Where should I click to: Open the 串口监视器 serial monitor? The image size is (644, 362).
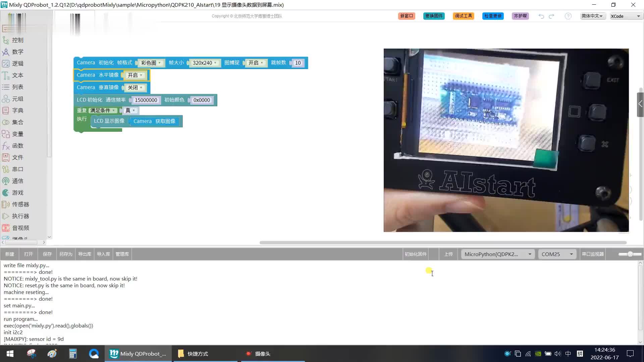click(x=593, y=254)
